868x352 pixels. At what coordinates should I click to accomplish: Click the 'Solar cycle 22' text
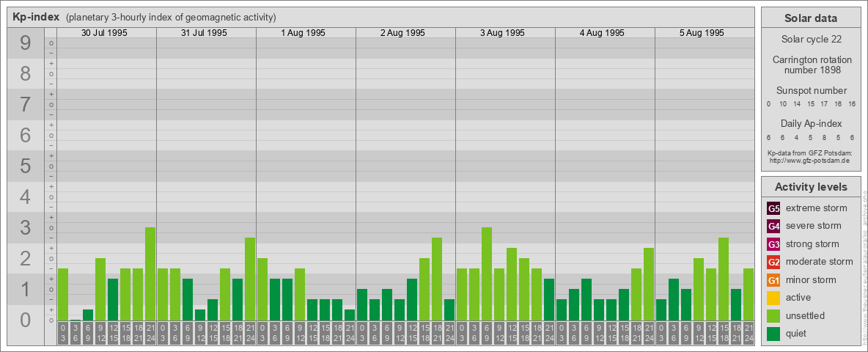click(x=810, y=40)
